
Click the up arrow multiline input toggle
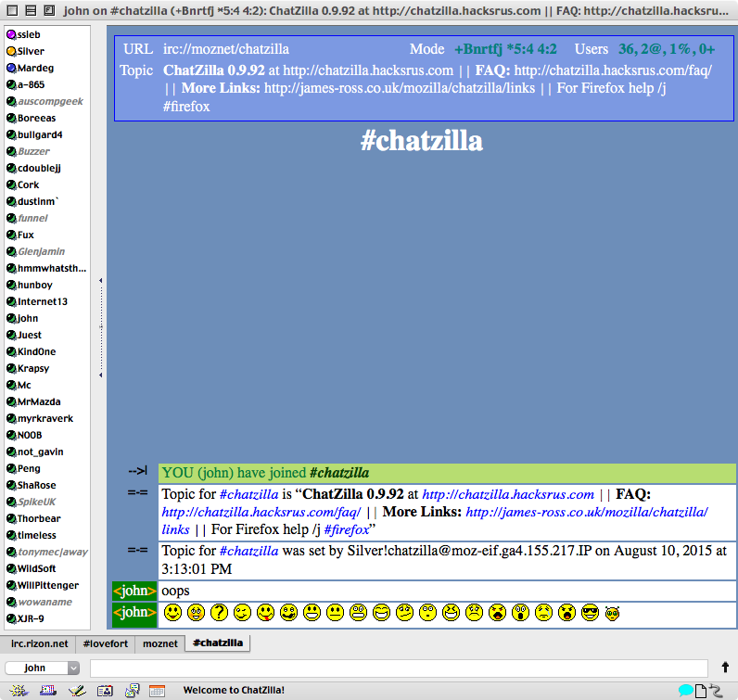tap(725, 667)
